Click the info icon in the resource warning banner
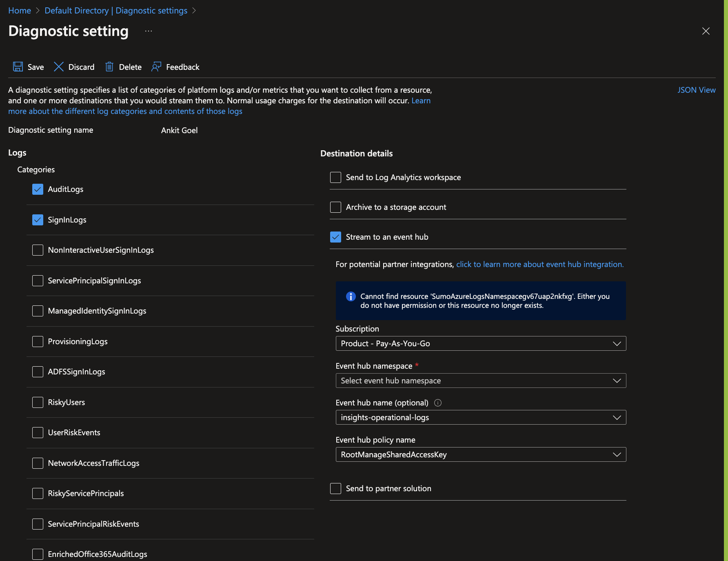The width and height of the screenshot is (728, 561). click(351, 296)
